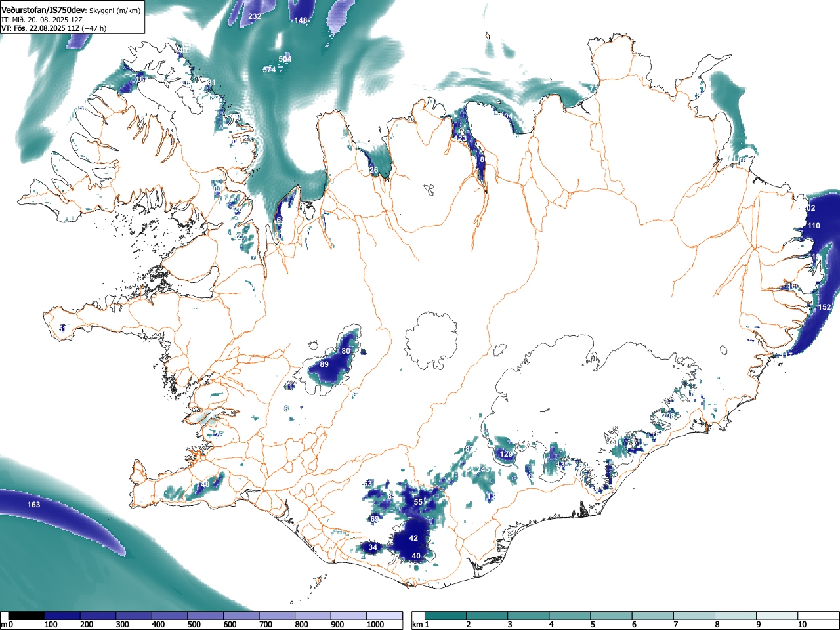This screenshot has width=840, height=630.
Task: Click the value 40 in southern fog patch
Action: coord(416,556)
